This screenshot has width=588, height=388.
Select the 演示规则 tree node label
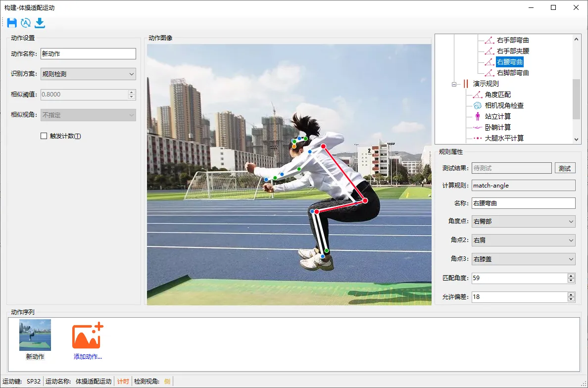pyautogui.click(x=486, y=84)
